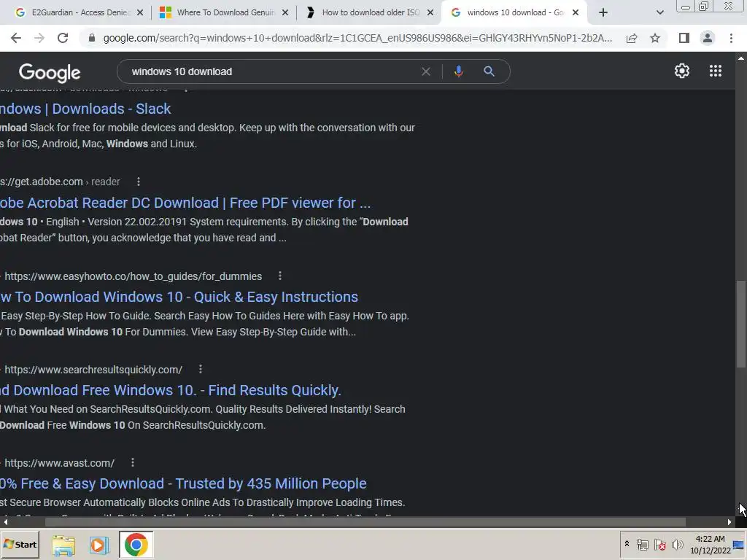Open options for the searchresultsquickly.com result
747x560 pixels.
click(201, 369)
